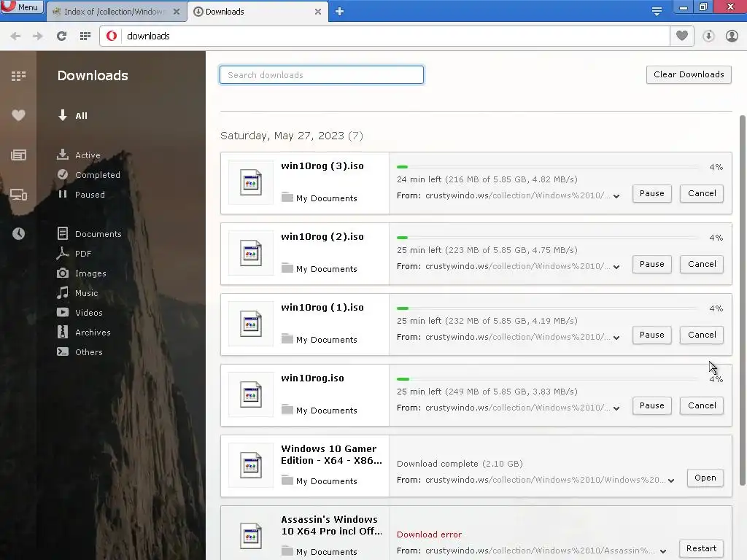Click the win10rog.iso file icon
Screen dimensions: 747x560
point(251,394)
